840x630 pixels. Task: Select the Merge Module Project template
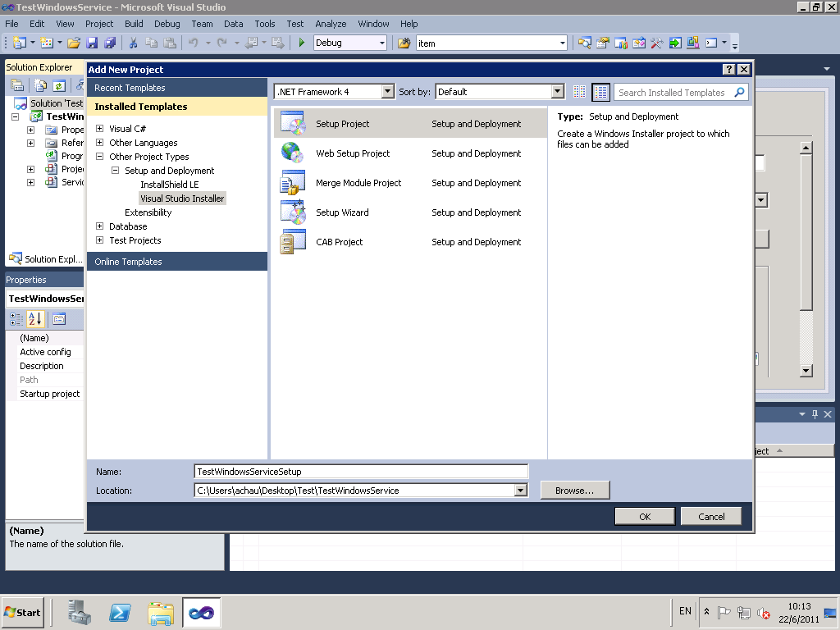coord(410,183)
